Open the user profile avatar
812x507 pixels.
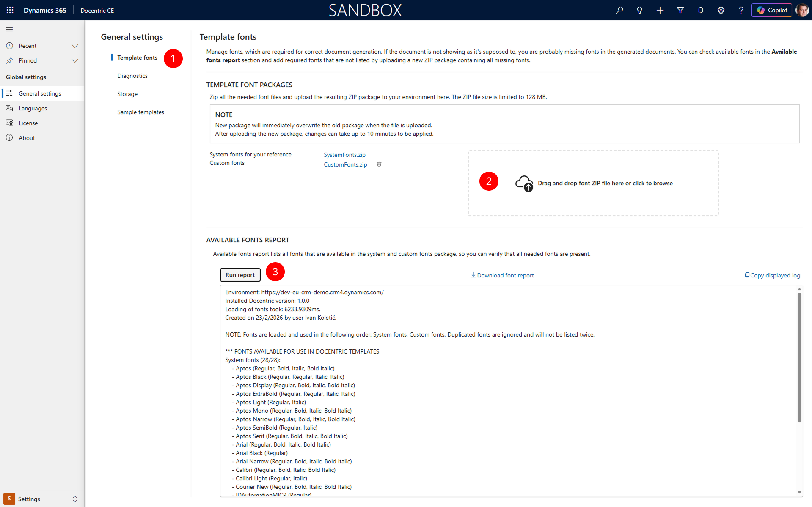pos(802,10)
